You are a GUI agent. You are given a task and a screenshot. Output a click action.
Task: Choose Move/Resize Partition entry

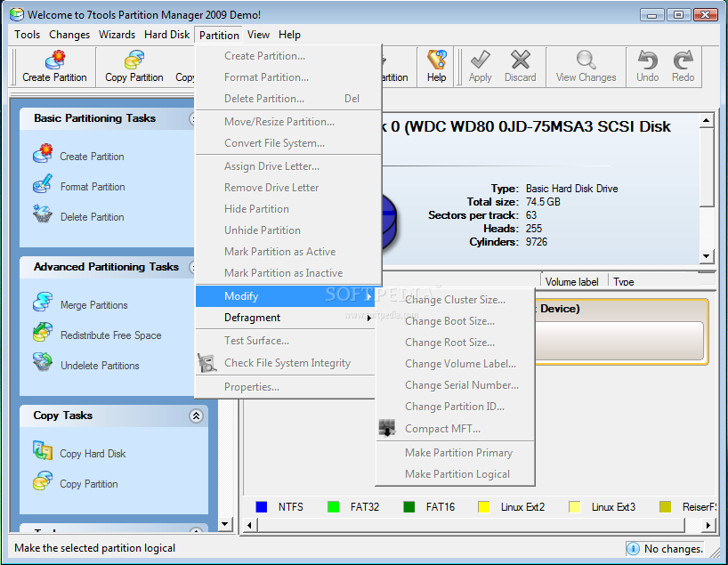pos(288,122)
